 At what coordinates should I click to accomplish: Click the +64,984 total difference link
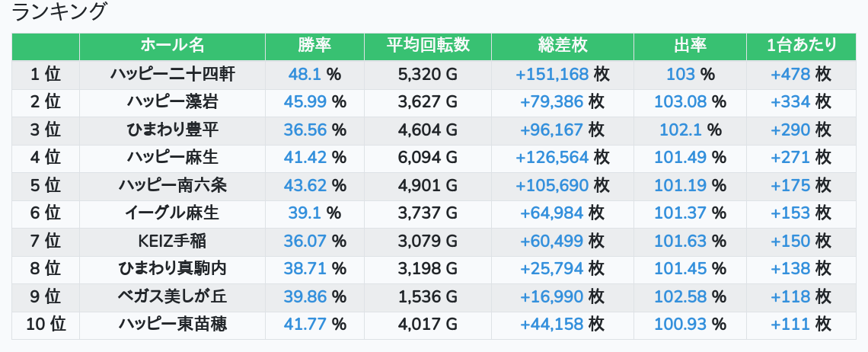[552, 213]
